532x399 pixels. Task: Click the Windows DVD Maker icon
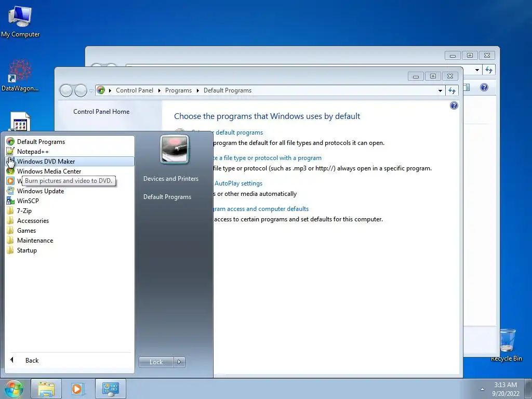[10, 162]
